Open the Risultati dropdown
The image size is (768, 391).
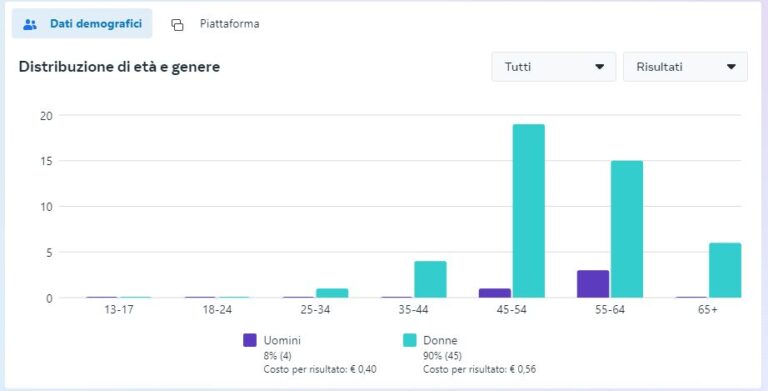685,67
